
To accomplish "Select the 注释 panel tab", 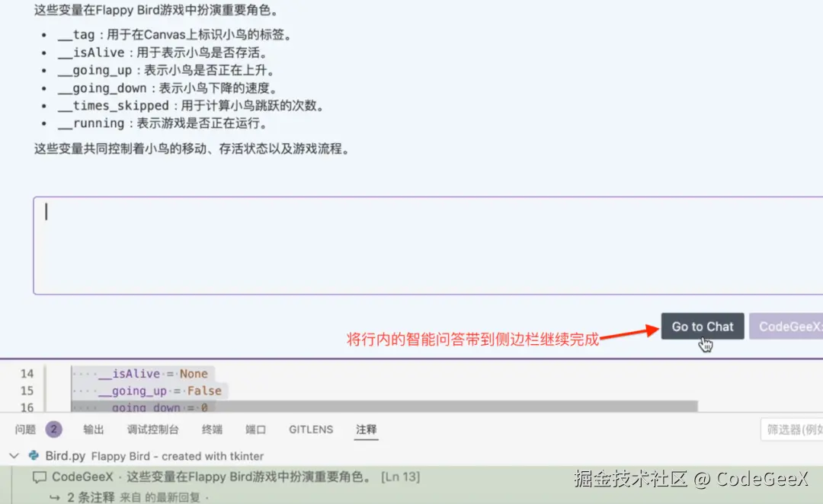I will click(366, 429).
